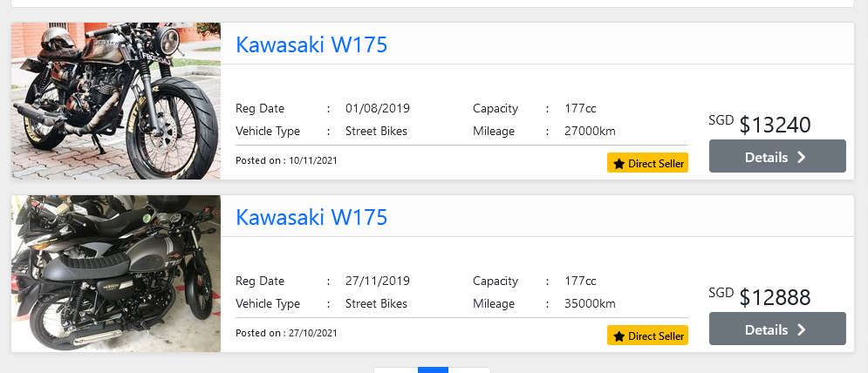The width and height of the screenshot is (868, 373).
Task: Click Details button for SGD $13240 bike
Action: (776, 157)
